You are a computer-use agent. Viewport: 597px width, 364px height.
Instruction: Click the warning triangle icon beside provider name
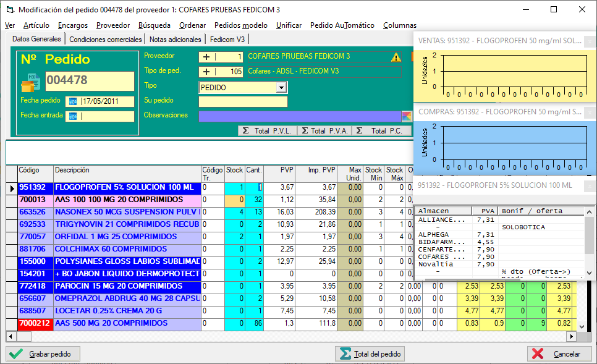[396, 57]
